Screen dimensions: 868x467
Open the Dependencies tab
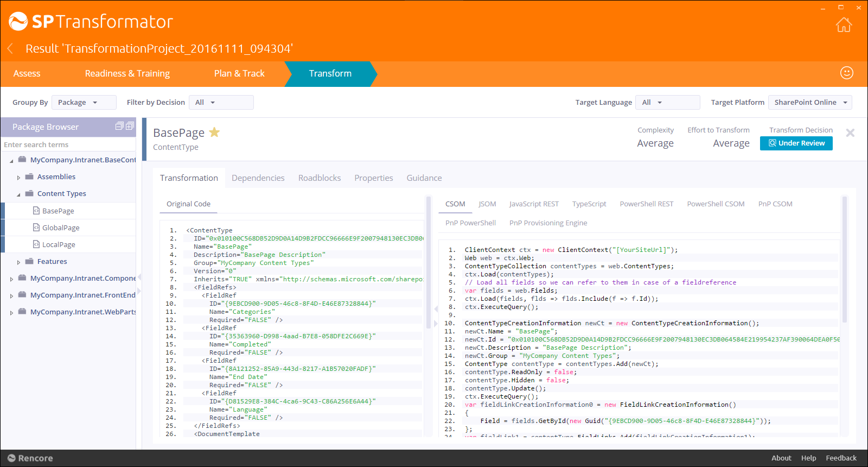[258, 178]
